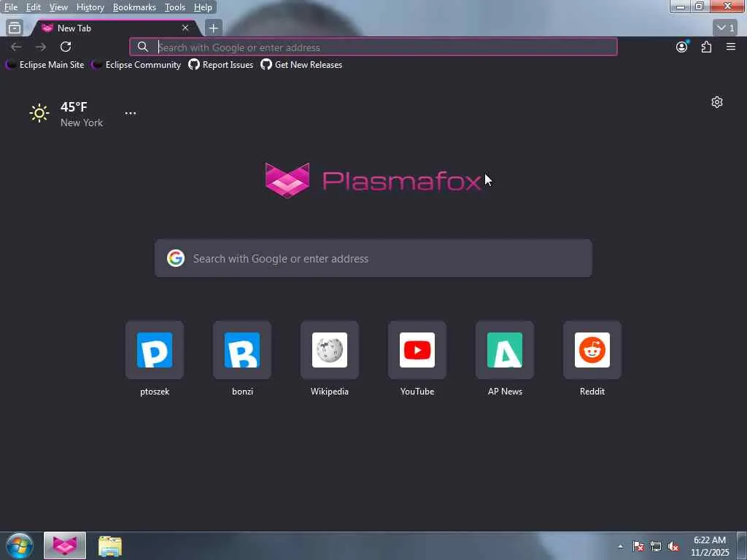
Task: Open Action Center flag tray icon
Action: (638, 546)
